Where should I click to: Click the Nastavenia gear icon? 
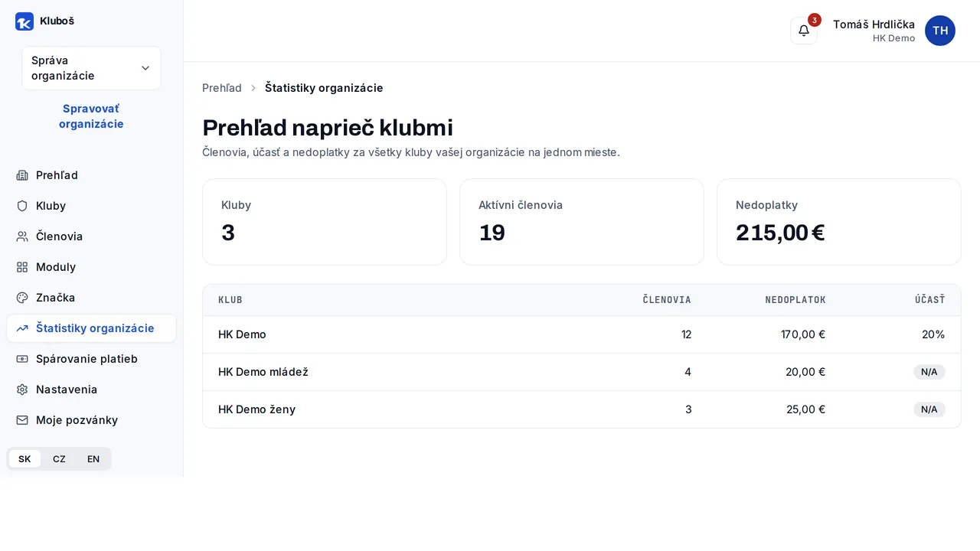click(22, 390)
